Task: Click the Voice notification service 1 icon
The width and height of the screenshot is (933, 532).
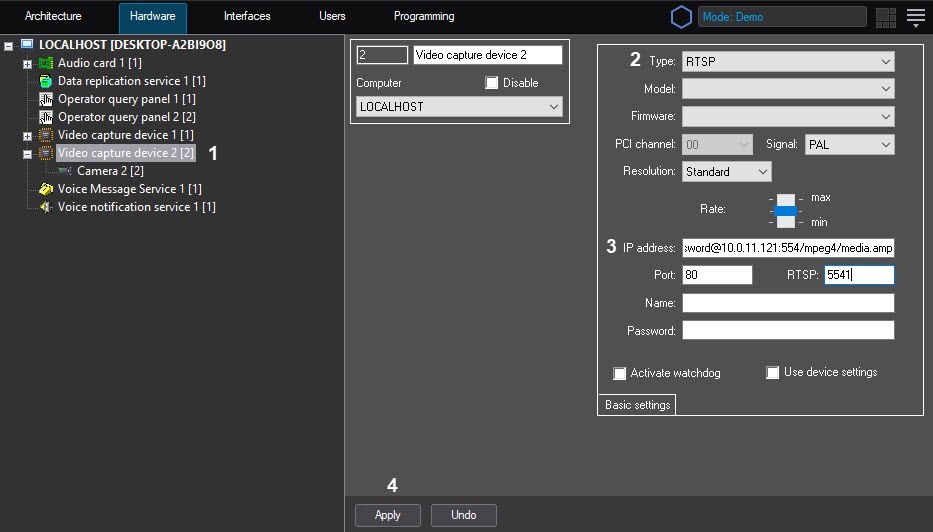Action: point(46,207)
